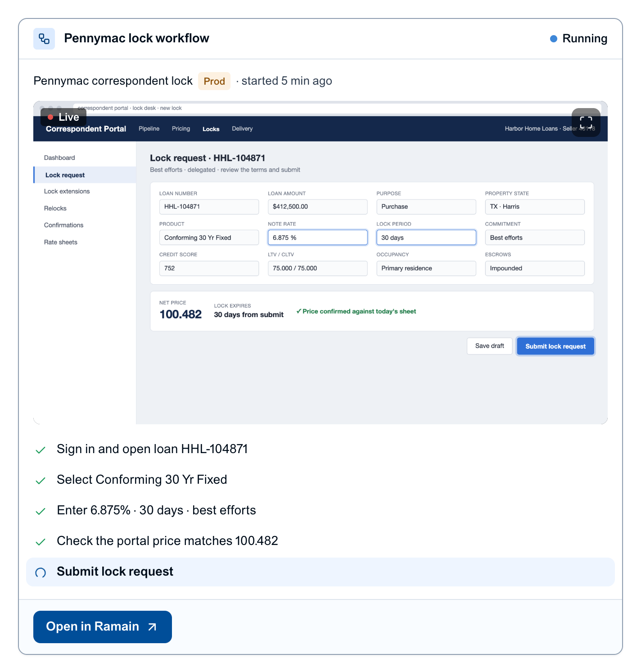The height and width of the screenshot is (672, 641).
Task: Click the spinner icon beside Submit lock request step
Action: tap(41, 572)
